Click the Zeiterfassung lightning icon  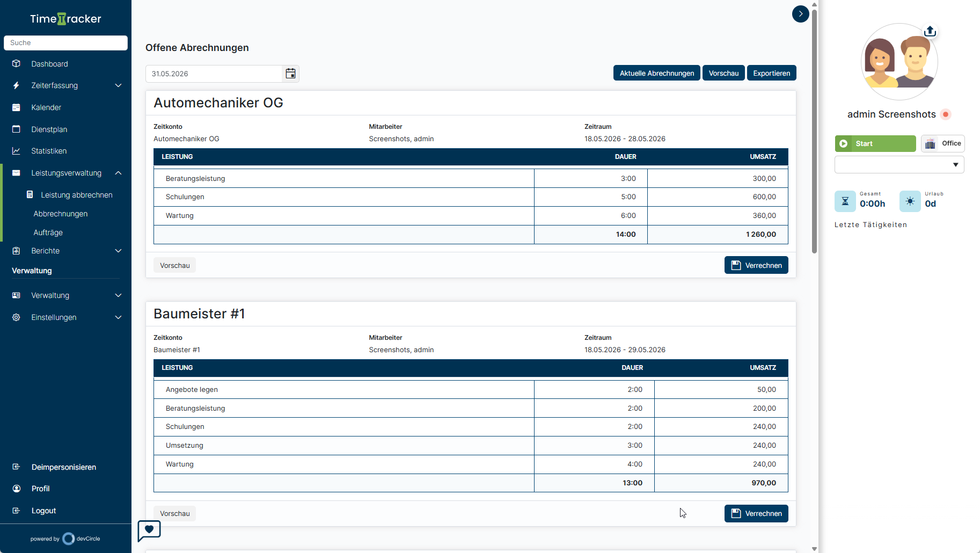coord(16,85)
